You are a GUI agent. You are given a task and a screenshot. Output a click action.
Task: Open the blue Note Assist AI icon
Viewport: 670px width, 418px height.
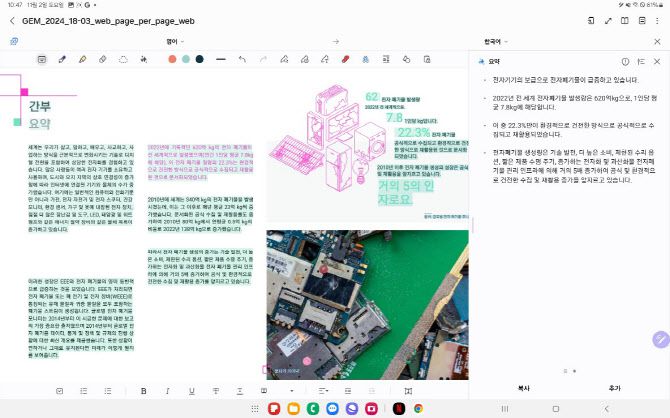coord(365,59)
